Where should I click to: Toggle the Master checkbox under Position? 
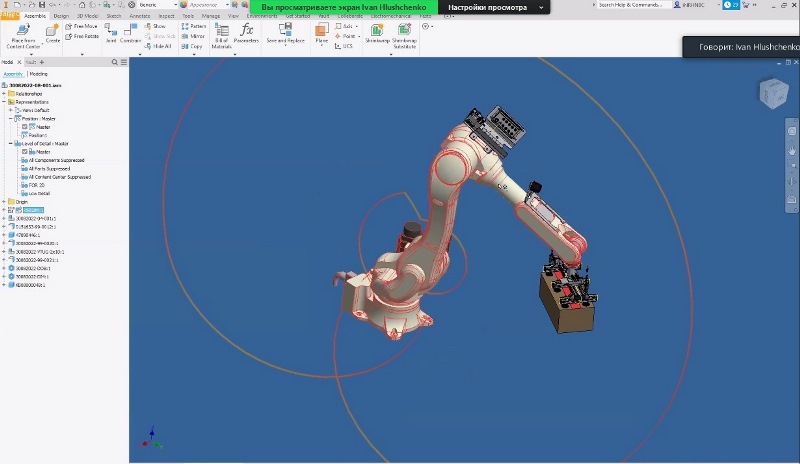(25, 127)
